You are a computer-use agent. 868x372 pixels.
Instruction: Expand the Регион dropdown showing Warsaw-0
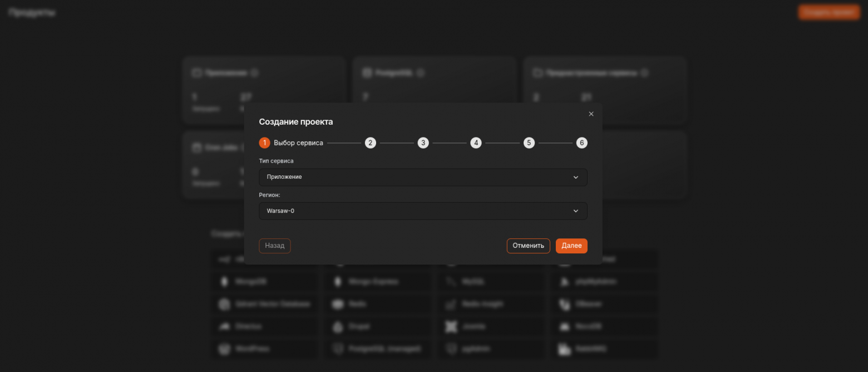point(423,211)
